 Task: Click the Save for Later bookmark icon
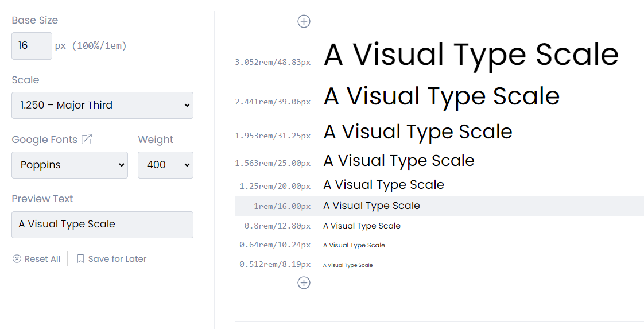coord(80,259)
